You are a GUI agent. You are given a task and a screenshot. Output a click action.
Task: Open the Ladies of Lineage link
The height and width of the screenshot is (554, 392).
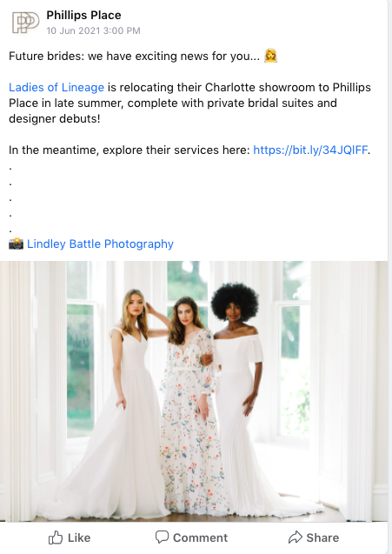(x=56, y=87)
